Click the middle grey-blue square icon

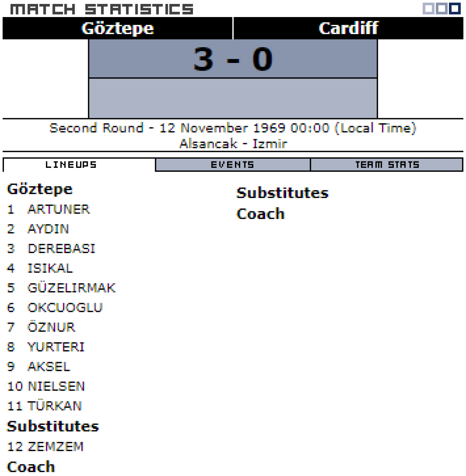coord(441,8)
